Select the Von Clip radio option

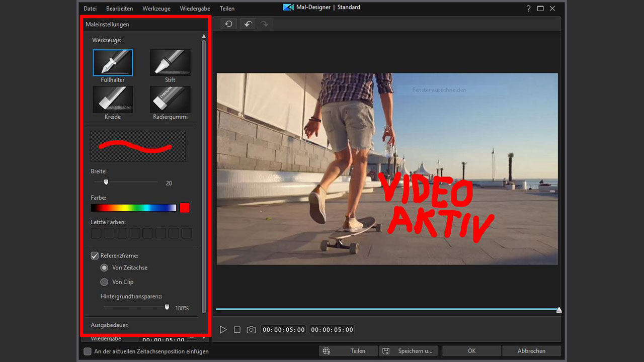(105, 282)
